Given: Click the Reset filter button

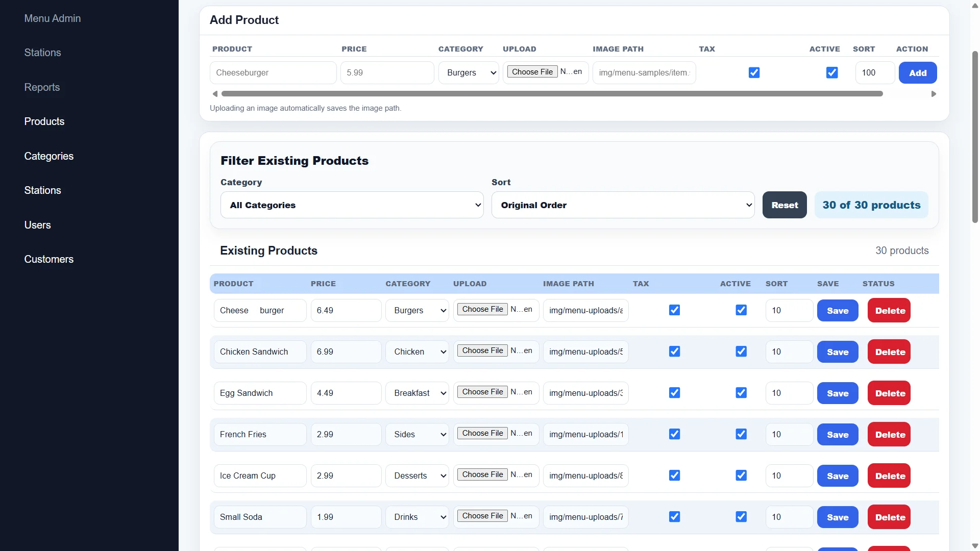Looking at the screenshot, I should (785, 205).
